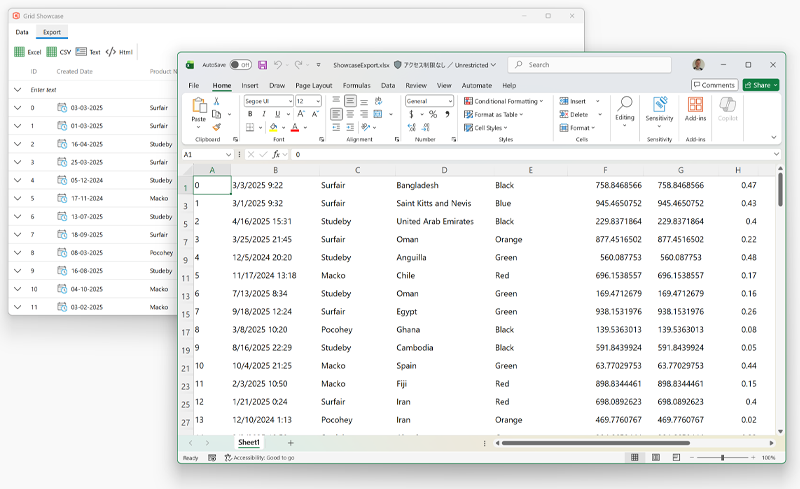Switch to Page Layout view in status bar
The image size is (800, 489).
[656, 457]
